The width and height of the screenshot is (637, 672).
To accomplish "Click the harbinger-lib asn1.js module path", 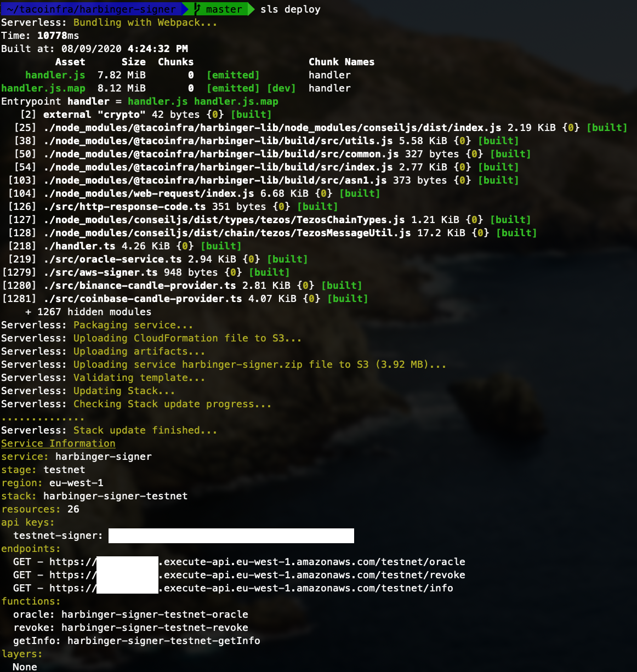I will [x=215, y=180].
